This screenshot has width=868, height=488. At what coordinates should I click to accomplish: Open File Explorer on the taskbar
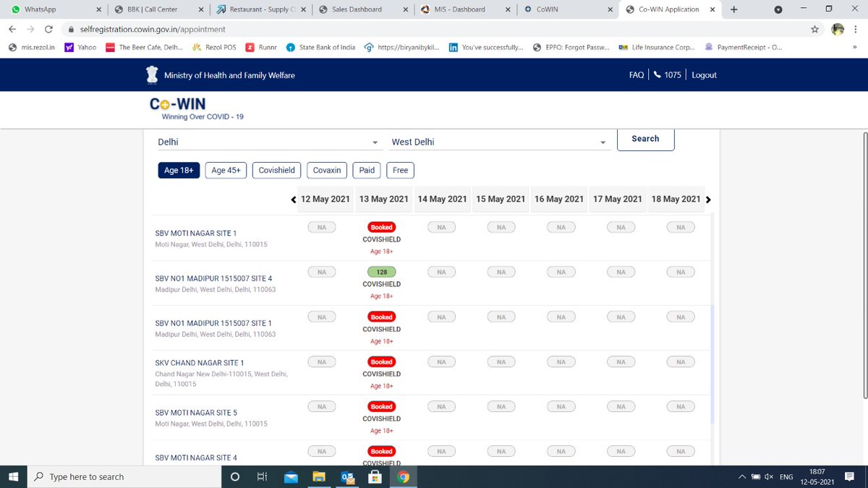tap(319, 476)
